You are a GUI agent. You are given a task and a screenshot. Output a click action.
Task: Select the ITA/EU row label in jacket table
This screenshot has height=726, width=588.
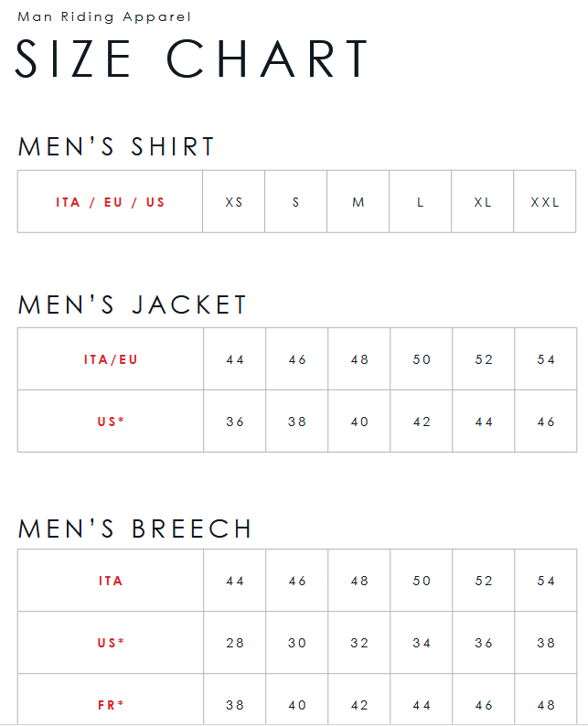(111, 359)
